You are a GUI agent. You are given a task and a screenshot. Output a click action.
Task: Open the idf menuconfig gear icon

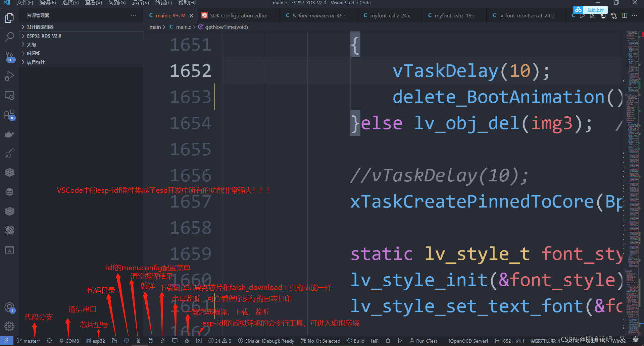(127, 341)
